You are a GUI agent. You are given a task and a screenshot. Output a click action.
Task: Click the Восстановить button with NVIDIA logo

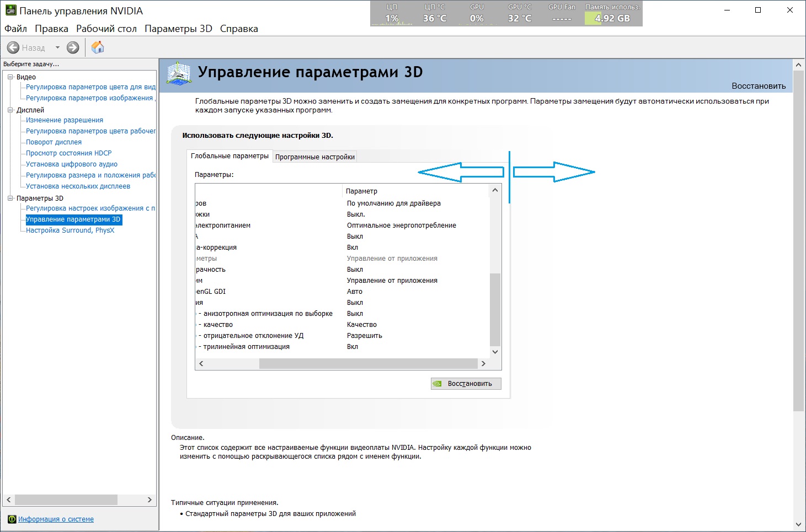point(466,384)
